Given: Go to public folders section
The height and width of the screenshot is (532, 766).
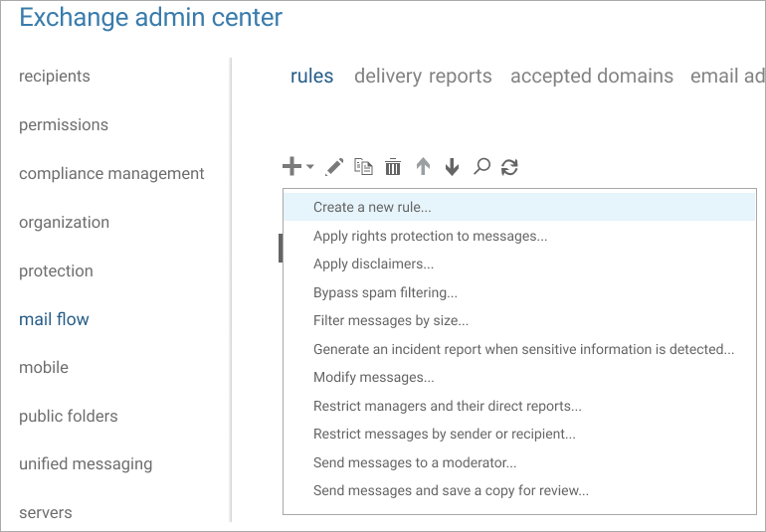Looking at the screenshot, I should point(69,417).
